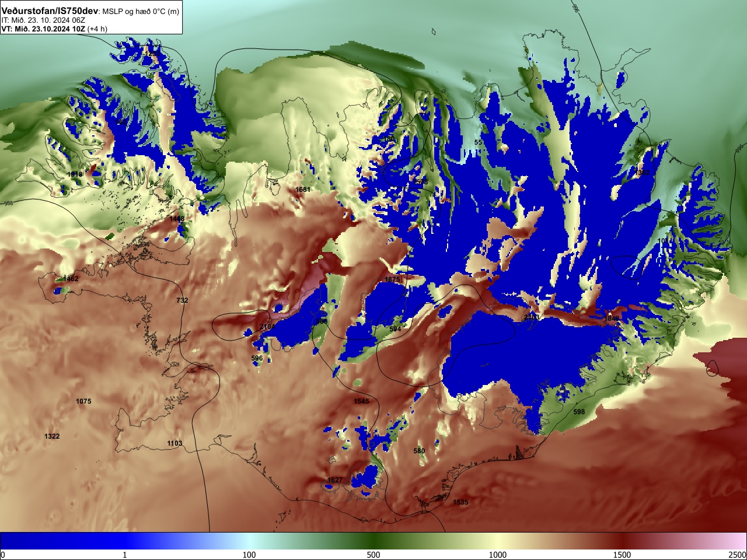
Task: Click the 1918 height label on map
Action: tap(75, 174)
